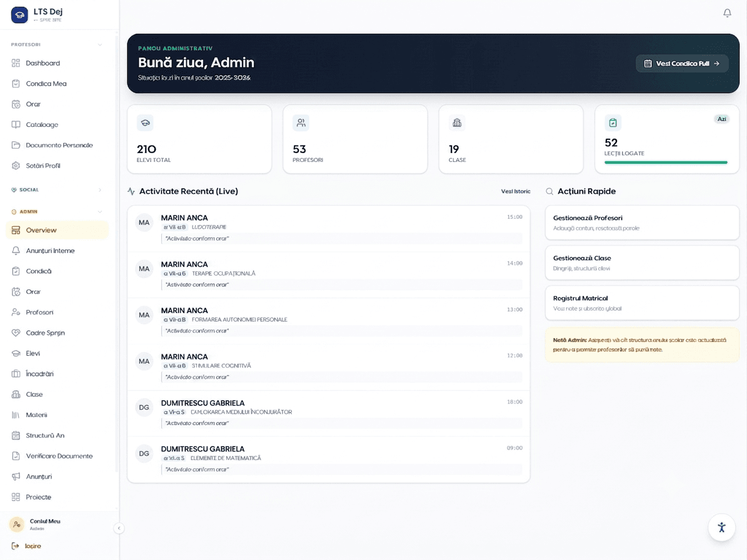Click the graduation cap icon on Elevi Total card
Screen dimensions: 747x560
(145, 123)
